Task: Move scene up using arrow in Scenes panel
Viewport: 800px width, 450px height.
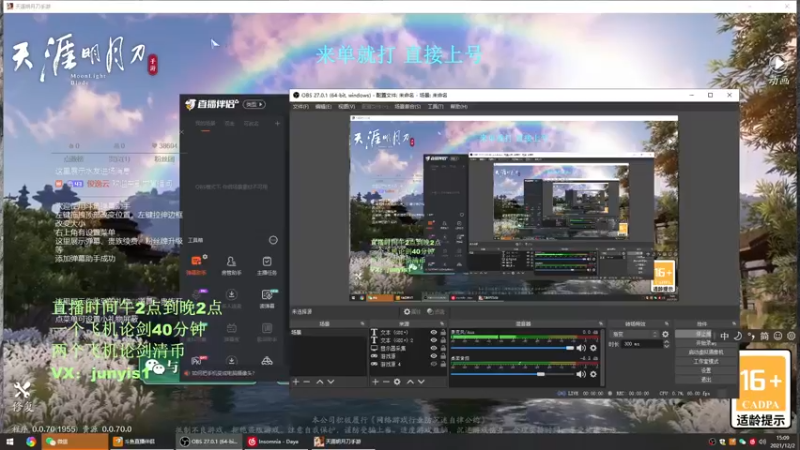Action: click(320, 382)
